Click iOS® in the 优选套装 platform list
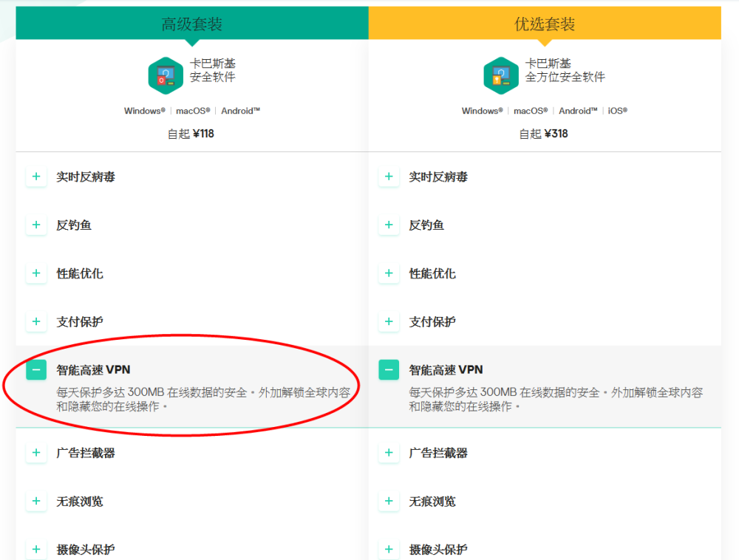Screen dimensions: 739x560 (x=617, y=111)
